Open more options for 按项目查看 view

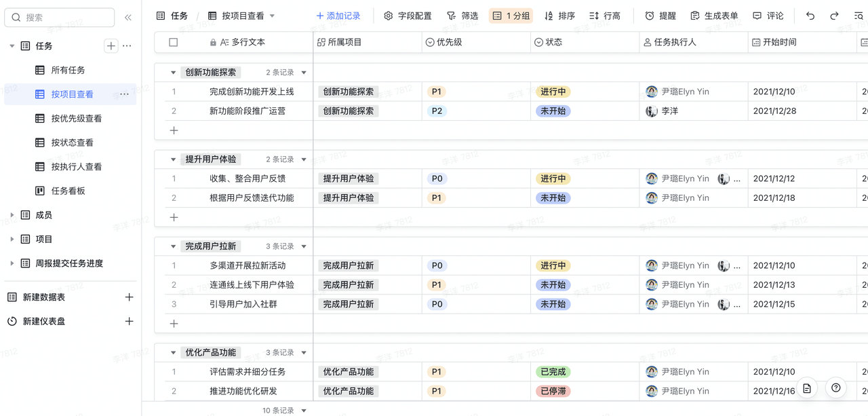pos(124,94)
